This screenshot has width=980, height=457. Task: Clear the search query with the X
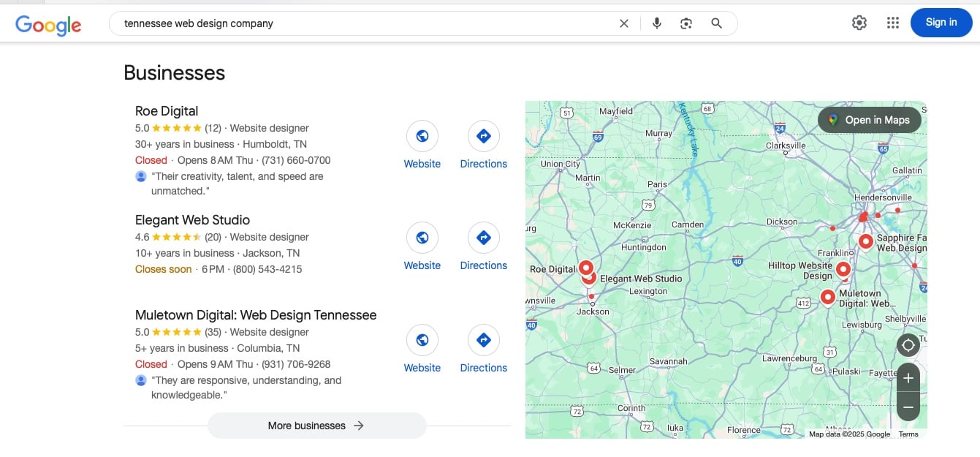(623, 23)
